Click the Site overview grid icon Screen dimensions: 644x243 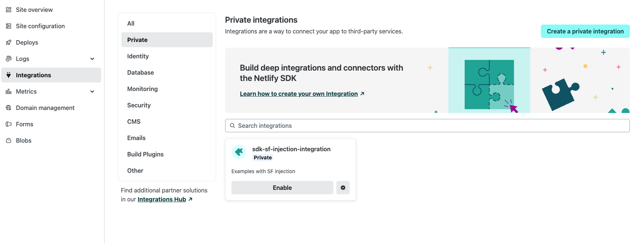point(9,10)
